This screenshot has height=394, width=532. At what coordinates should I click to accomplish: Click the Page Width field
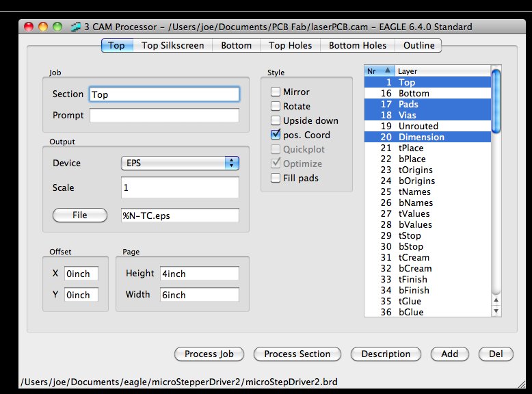pyautogui.click(x=200, y=295)
